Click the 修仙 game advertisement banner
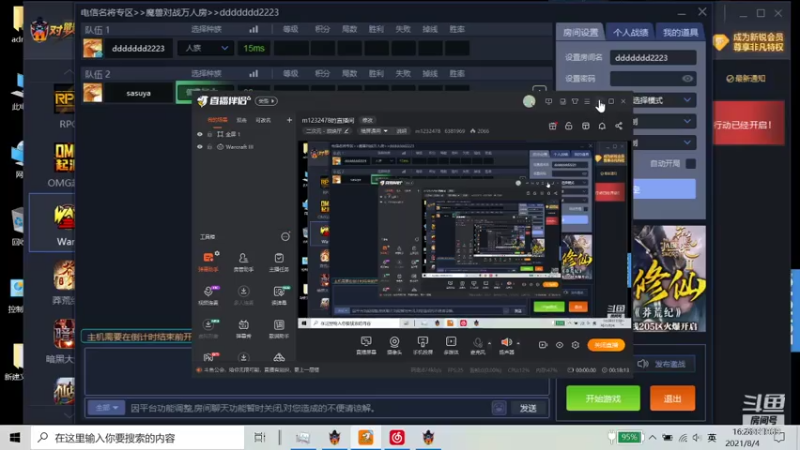 click(x=669, y=279)
